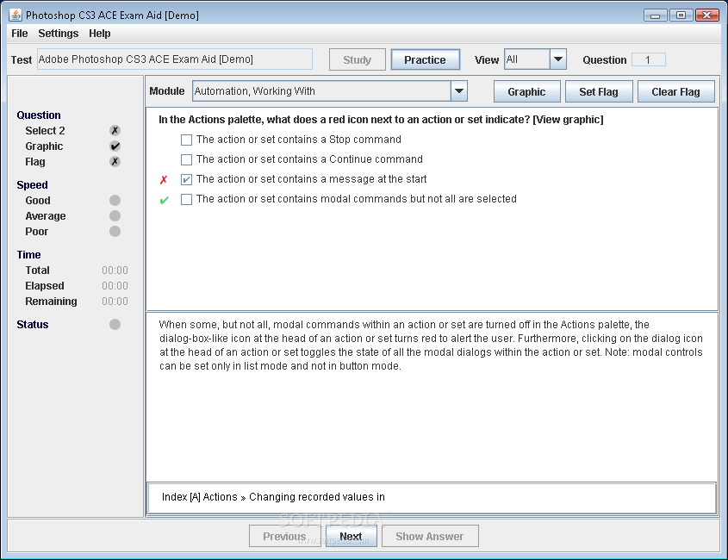The image size is (728, 560).
Task: Open the File menu
Action: pos(20,34)
